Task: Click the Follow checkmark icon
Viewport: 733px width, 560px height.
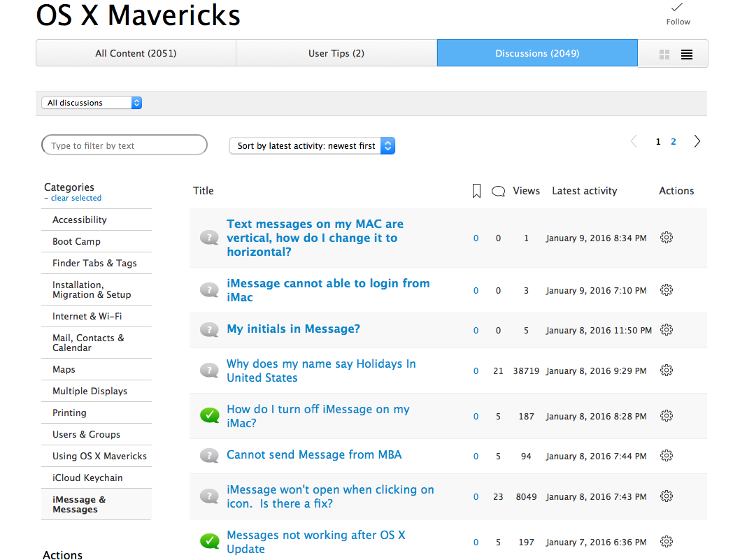Action: (x=677, y=7)
